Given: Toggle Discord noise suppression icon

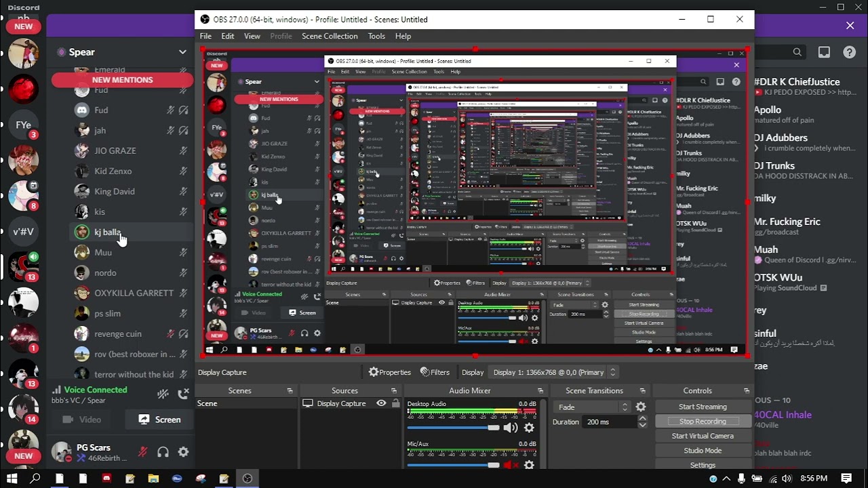Looking at the screenshot, I should click(163, 394).
